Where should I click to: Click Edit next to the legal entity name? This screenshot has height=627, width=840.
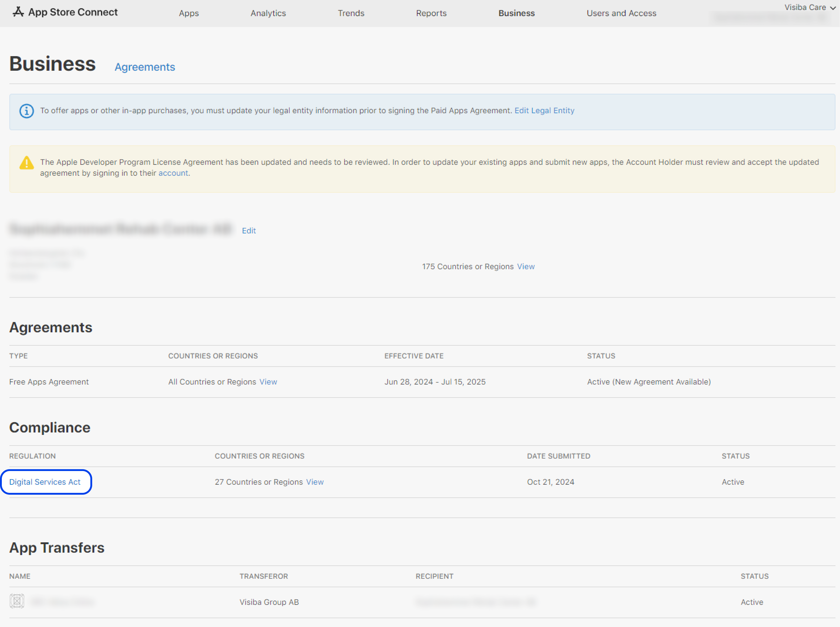pyautogui.click(x=249, y=231)
